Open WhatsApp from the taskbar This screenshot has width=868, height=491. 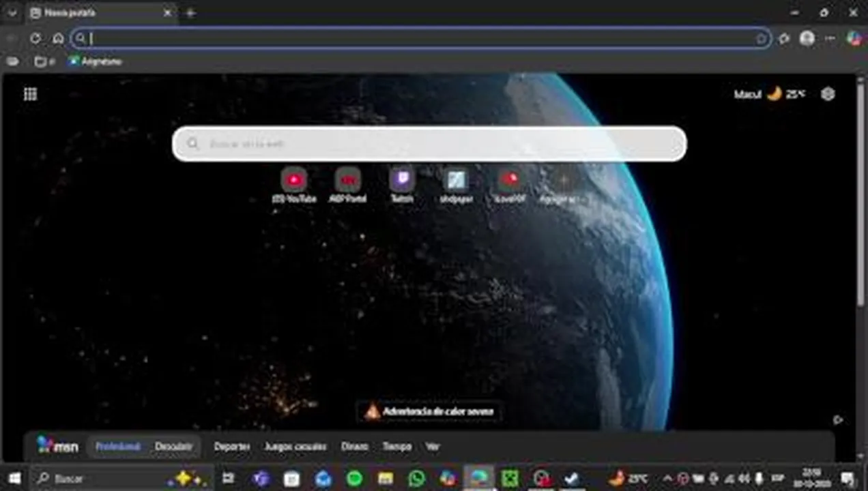click(x=416, y=479)
